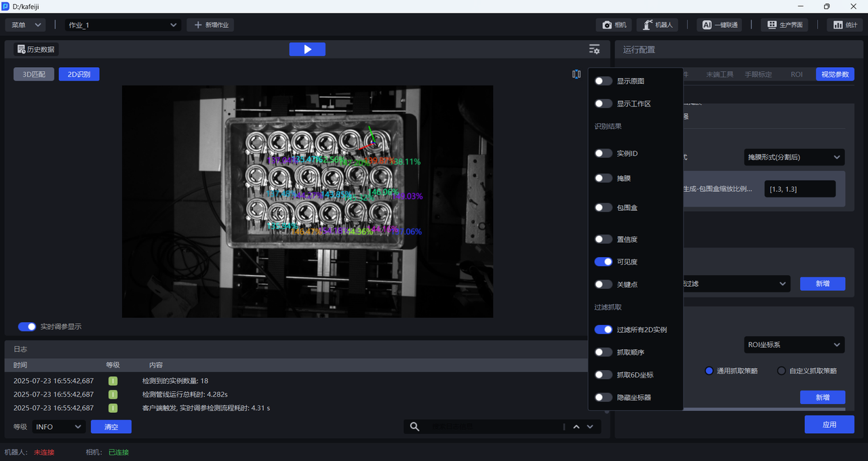Switch to the 生产界面 production view
The width and height of the screenshot is (868, 461).
tap(785, 25)
